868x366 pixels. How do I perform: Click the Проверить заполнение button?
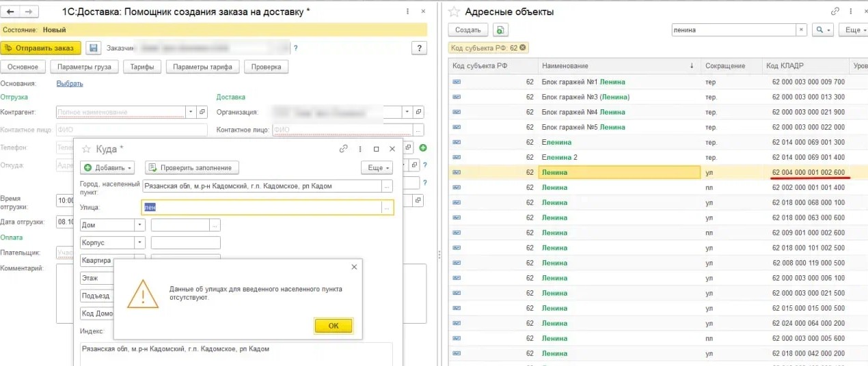pos(191,167)
